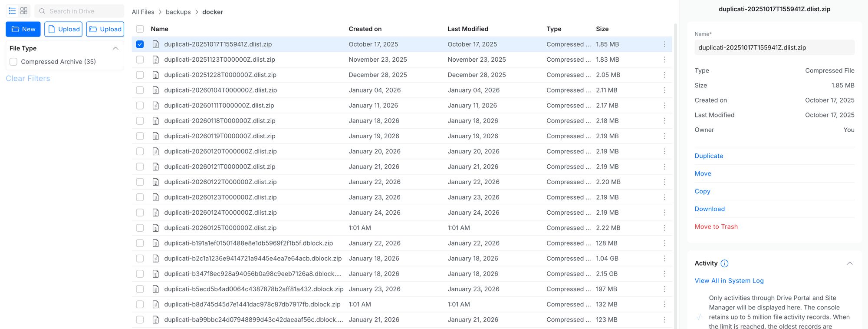Click the Activity info icon
The height and width of the screenshot is (329, 868).
coord(724,263)
